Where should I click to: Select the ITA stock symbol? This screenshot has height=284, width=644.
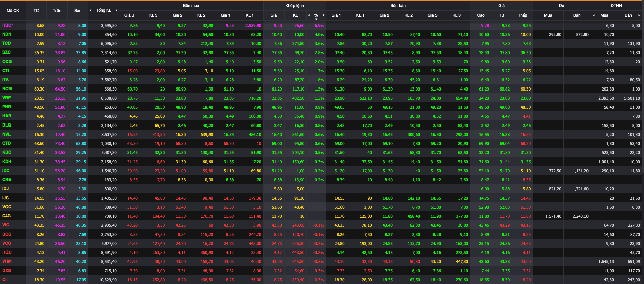point(5,80)
